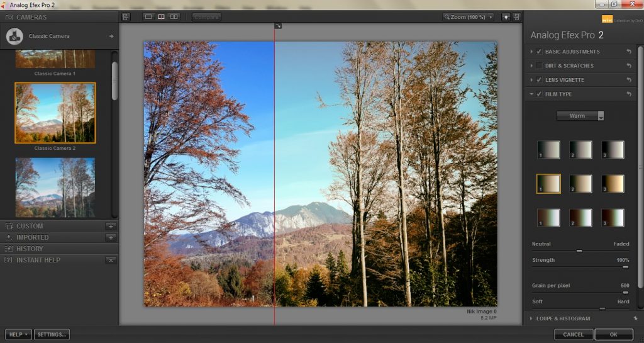Toggle the left panel visibility icon
Image resolution: width=644 pixels, height=343 pixels.
point(126,17)
